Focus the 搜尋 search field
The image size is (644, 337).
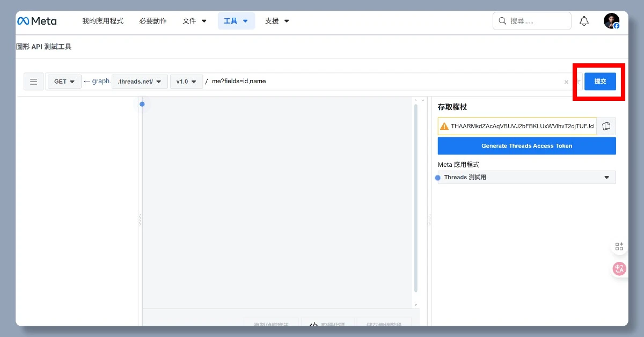coord(532,21)
